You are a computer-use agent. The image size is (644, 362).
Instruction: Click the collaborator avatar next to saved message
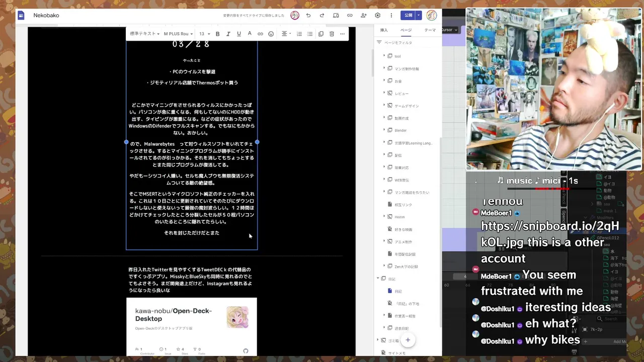[295, 16]
